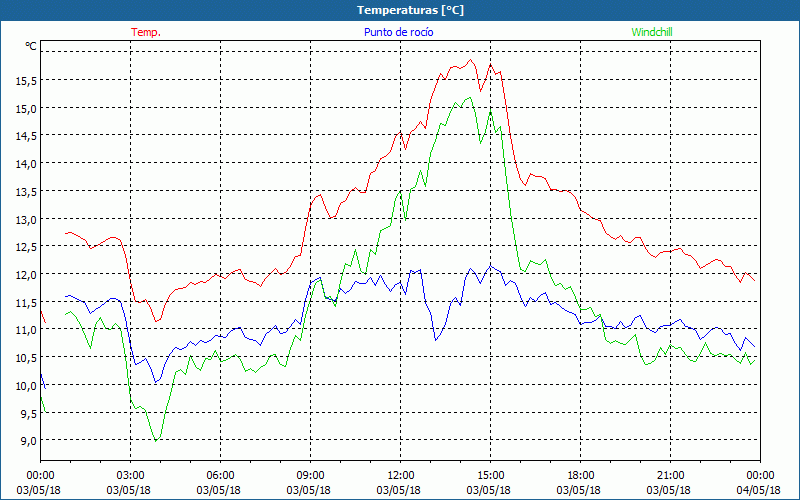Image resolution: width=800 pixels, height=500 pixels.
Task: Click the '13,5' y-axis value
Action: tap(26, 191)
